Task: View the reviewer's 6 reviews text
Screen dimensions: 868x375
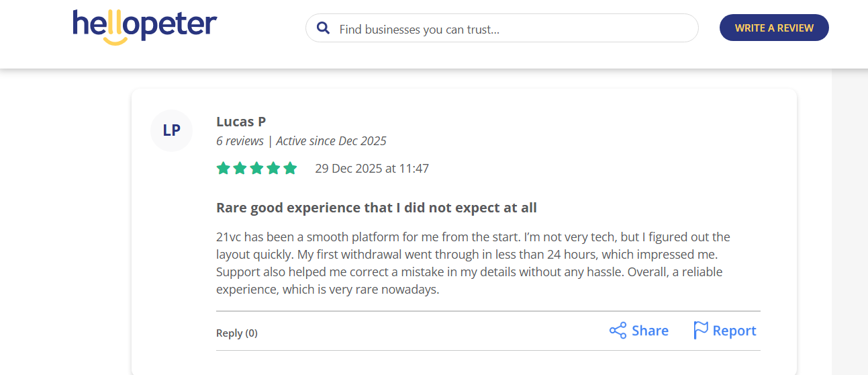Action: (x=240, y=141)
